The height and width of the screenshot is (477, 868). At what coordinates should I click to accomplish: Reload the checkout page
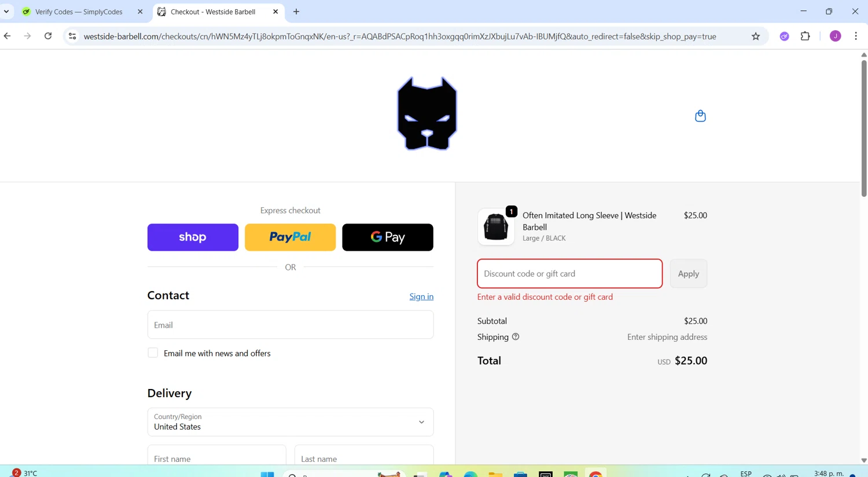point(48,36)
